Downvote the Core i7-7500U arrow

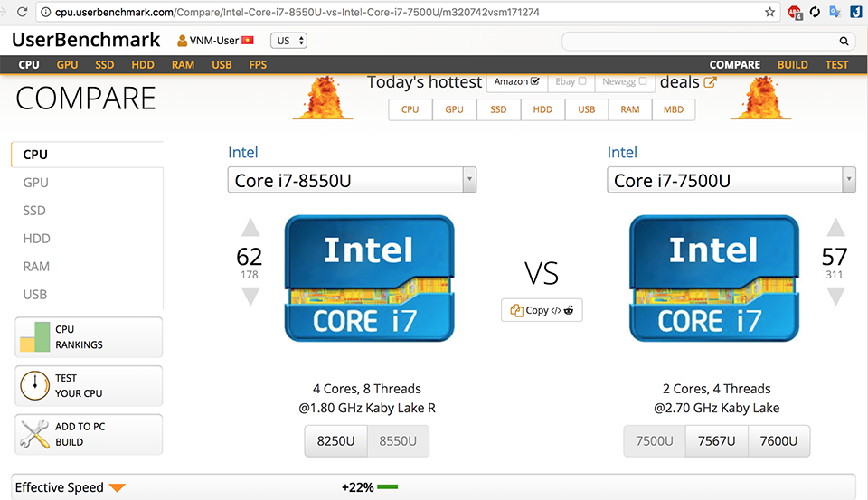tap(835, 297)
